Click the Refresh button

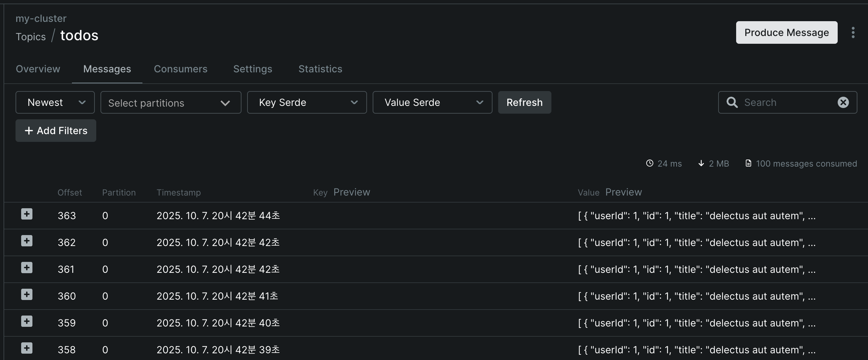click(x=524, y=102)
